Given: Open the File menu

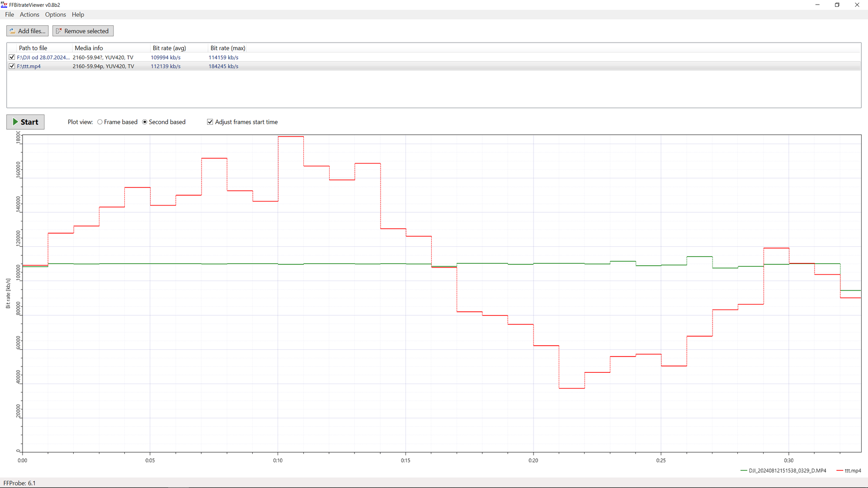Looking at the screenshot, I should tap(9, 14).
